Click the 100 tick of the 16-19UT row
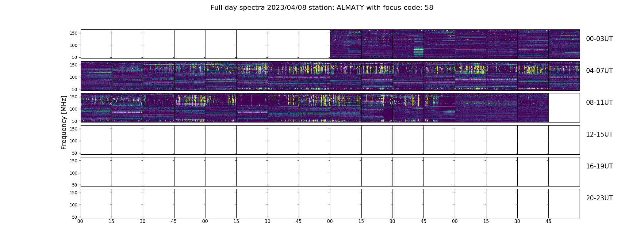Image resolution: width=644 pixels, height=245 pixels. [74, 173]
